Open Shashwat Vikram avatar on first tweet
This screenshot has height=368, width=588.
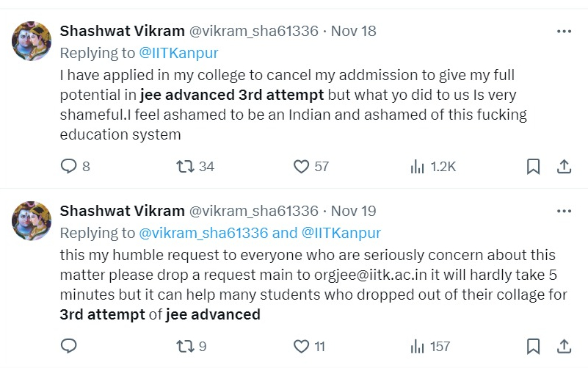pyautogui.click(x=32, y=40)
